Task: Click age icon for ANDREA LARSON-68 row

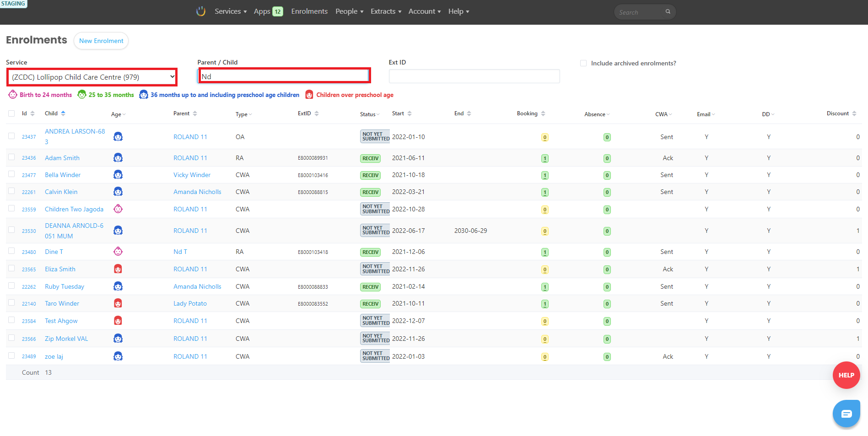Action: click(118, 136)
